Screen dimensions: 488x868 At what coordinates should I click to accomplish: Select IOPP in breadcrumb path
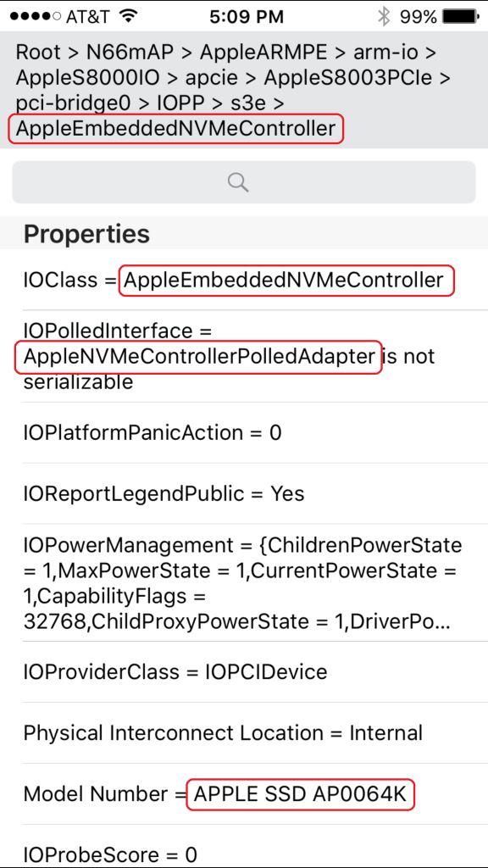click(x=176, y=103)
